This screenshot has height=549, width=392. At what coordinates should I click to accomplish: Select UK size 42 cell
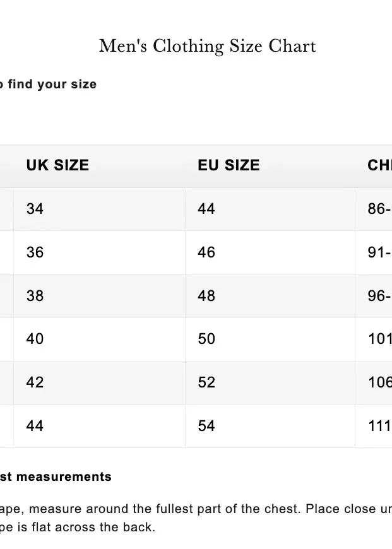[x=35, y=382]
